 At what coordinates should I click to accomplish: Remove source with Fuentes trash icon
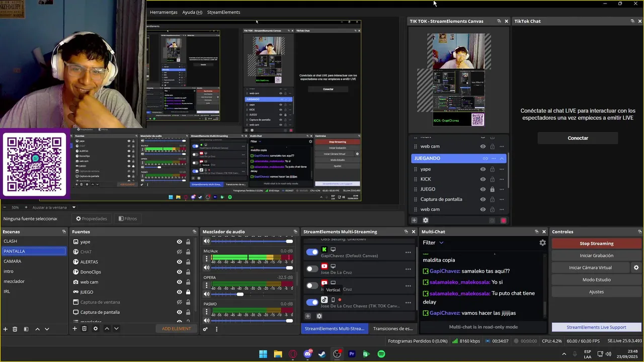[x=84, y=328]
